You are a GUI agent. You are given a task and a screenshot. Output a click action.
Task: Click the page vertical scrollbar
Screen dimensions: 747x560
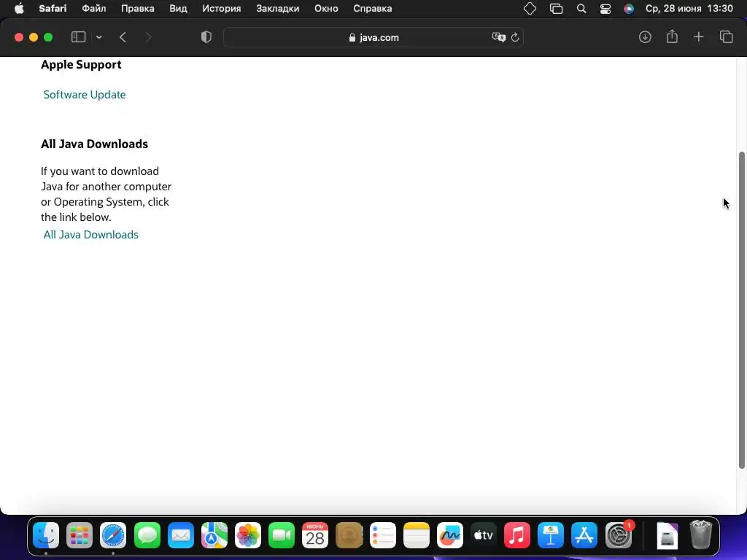[742, 311]
